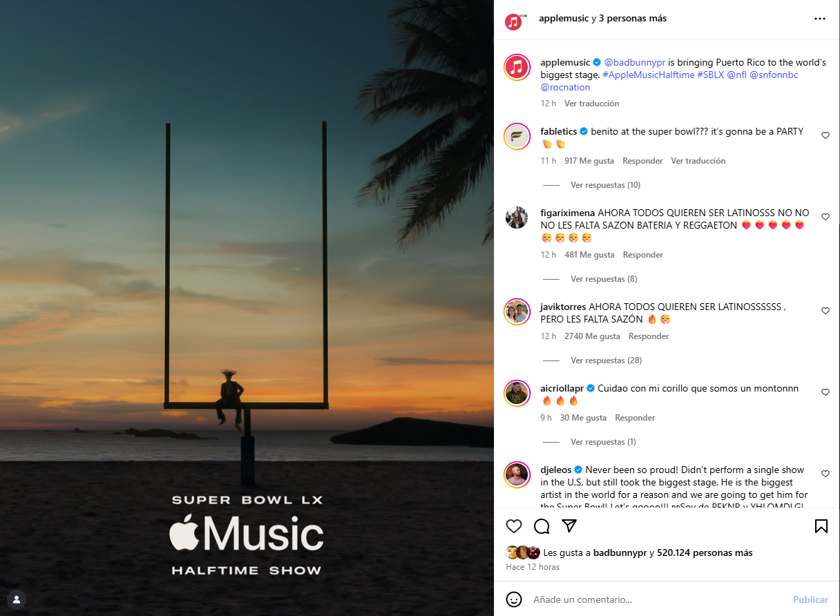Focus the Añade un comentario field
Viewport: 840px width, 616px height.
(656, 599)
